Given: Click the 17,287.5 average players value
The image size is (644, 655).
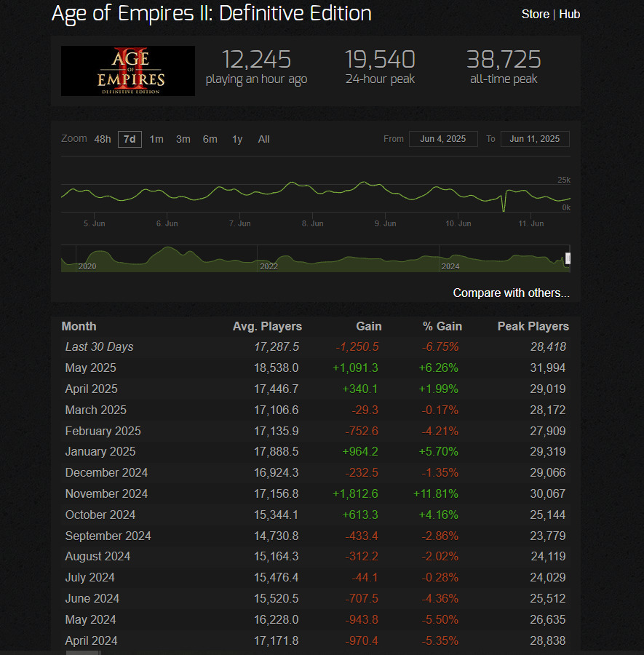Looking at the screenshot, I should (277, 346).
